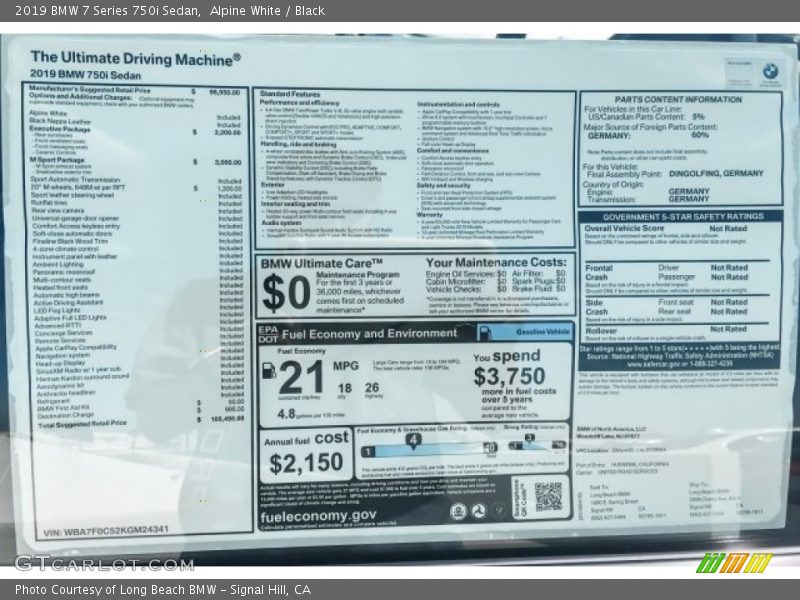Viewport: 800px width, 600px height.
Task: Click Your Maintenance Costs heading
Action: pyautogui.click(x=496, y=262)
